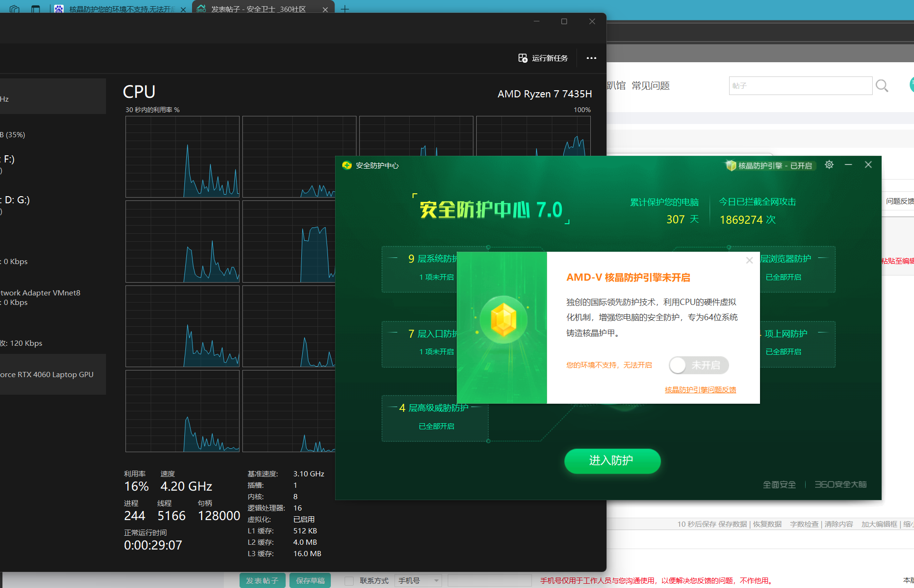The width and height of the screenshot is (914, 588).
Task: Select the RTX 4060 Laptop GPU item
Action: coord(48,374)
